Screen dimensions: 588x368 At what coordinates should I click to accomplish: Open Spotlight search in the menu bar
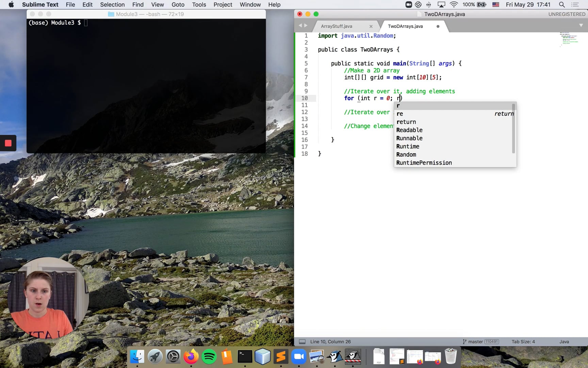[x=561, y=5]
